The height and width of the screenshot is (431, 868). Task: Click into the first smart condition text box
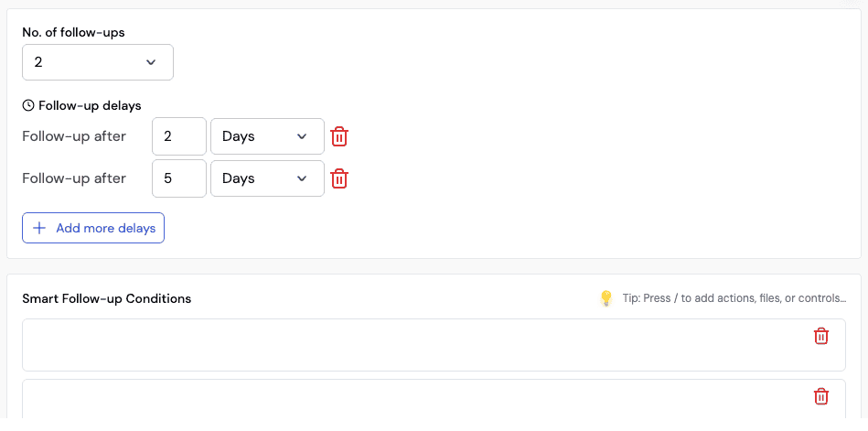click(x=412, y=345)
